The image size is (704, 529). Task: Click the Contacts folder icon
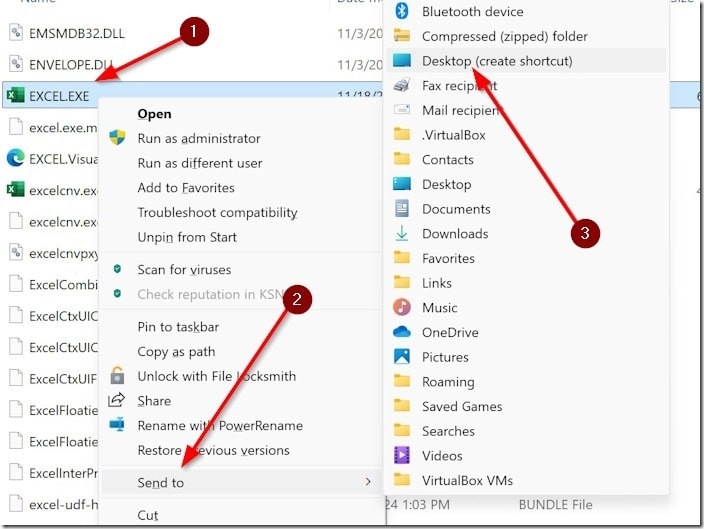402,159
